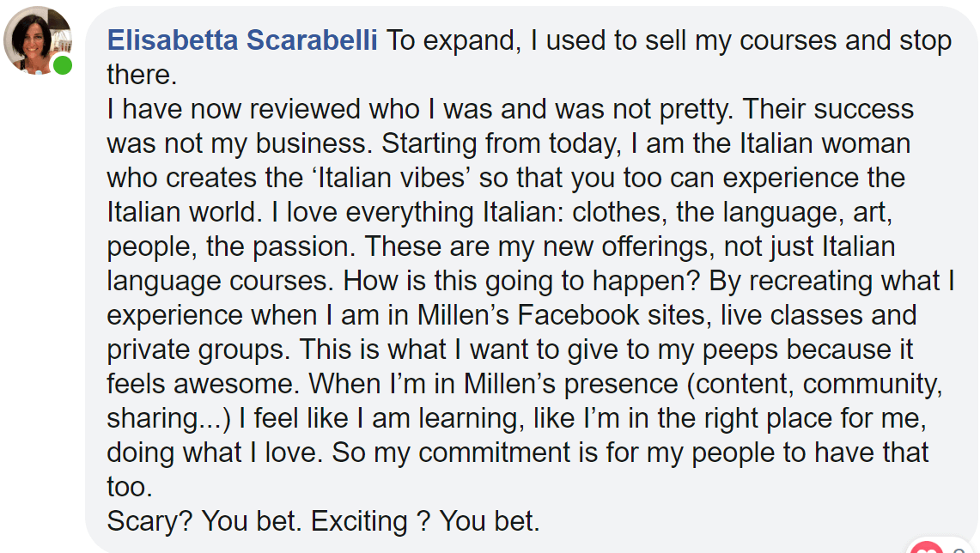Viewport: 980px width, 553px height.
Task: Click 'Starting from today' in the comment
Action: (499, 143)
